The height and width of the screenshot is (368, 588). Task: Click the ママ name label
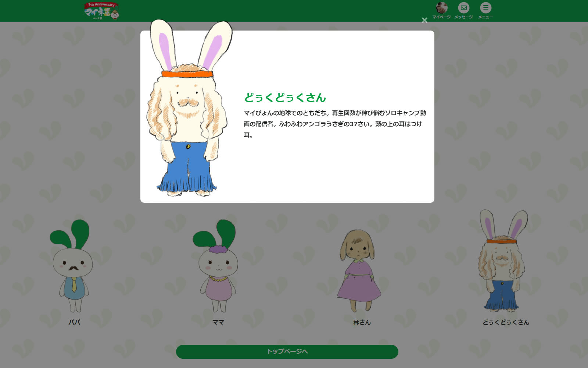click(218, 322)
